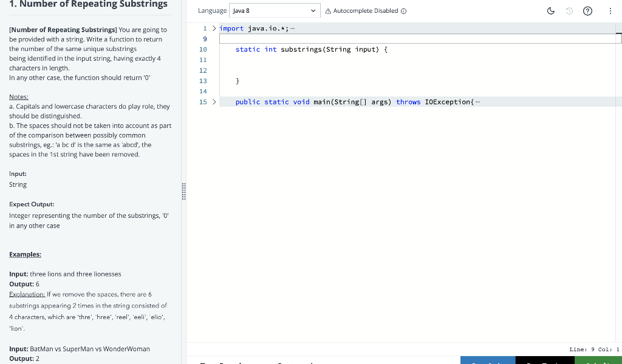Click the black button at the bottom
622x364 pixels.
pos(545,360)
